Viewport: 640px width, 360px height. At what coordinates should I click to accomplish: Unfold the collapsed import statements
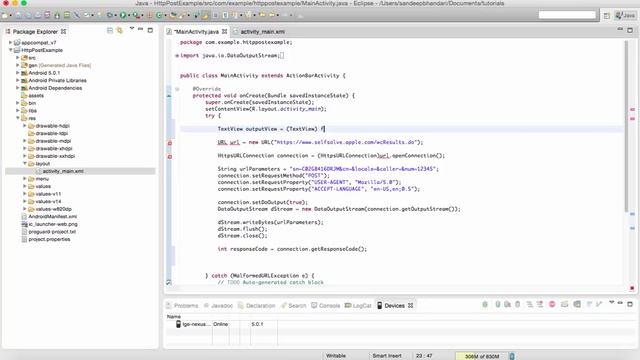[x=177, y=56]
